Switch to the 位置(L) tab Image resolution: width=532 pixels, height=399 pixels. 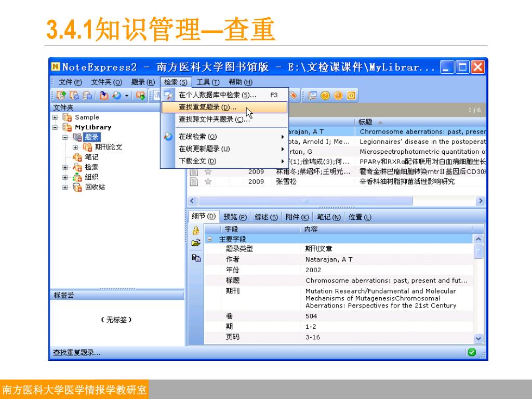pyautogui.click(x=360, y=217)
